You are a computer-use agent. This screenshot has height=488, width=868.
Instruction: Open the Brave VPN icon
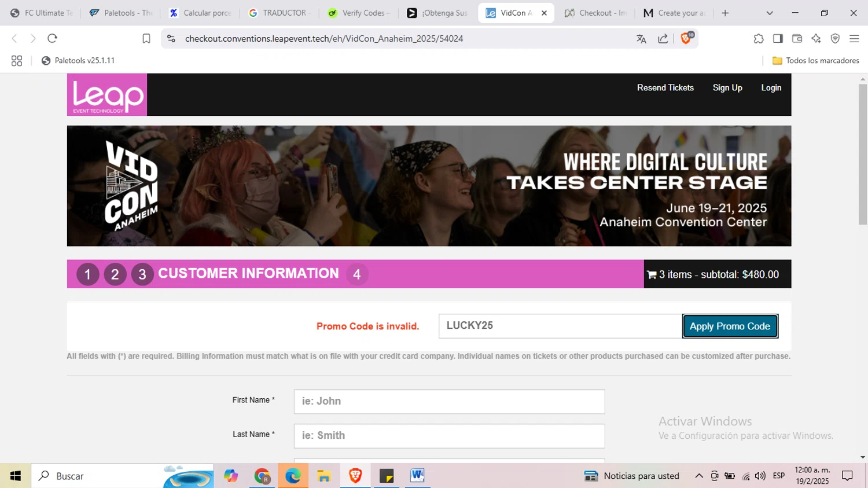pos(835,39)
